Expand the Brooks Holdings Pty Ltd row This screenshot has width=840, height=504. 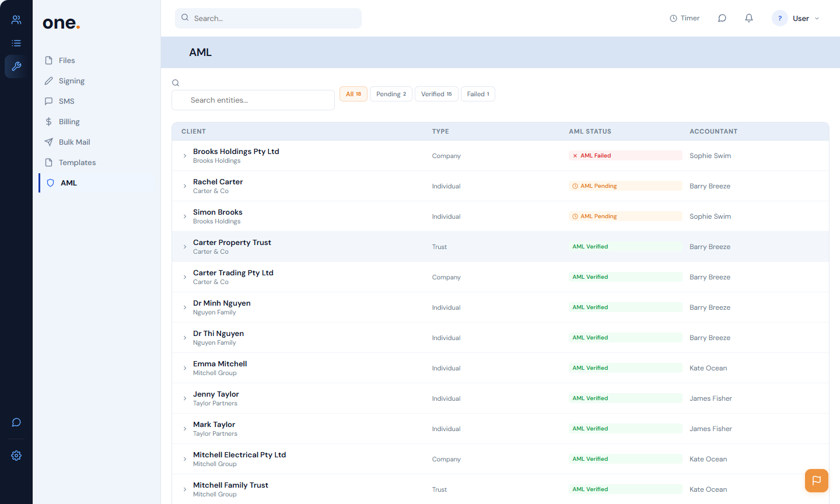[x=185, y=156]
